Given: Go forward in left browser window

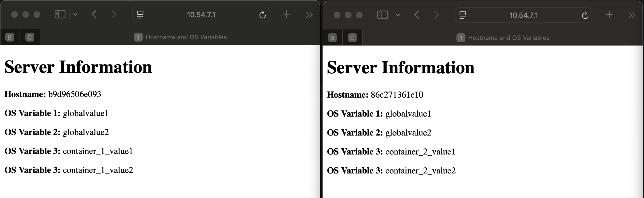Looking at the screenshot, I should point(114,15).
